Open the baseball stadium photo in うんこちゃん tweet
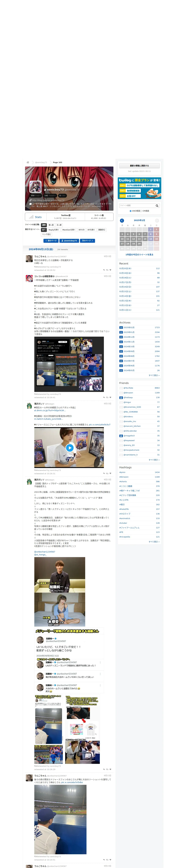The width and height of the screenshot is (186, 868). pos(60,820)
